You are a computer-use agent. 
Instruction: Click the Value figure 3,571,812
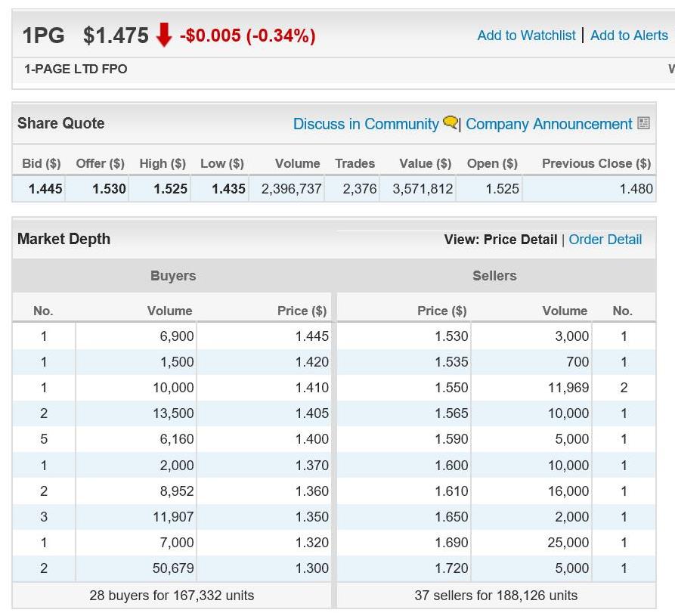tap(423, 188)
